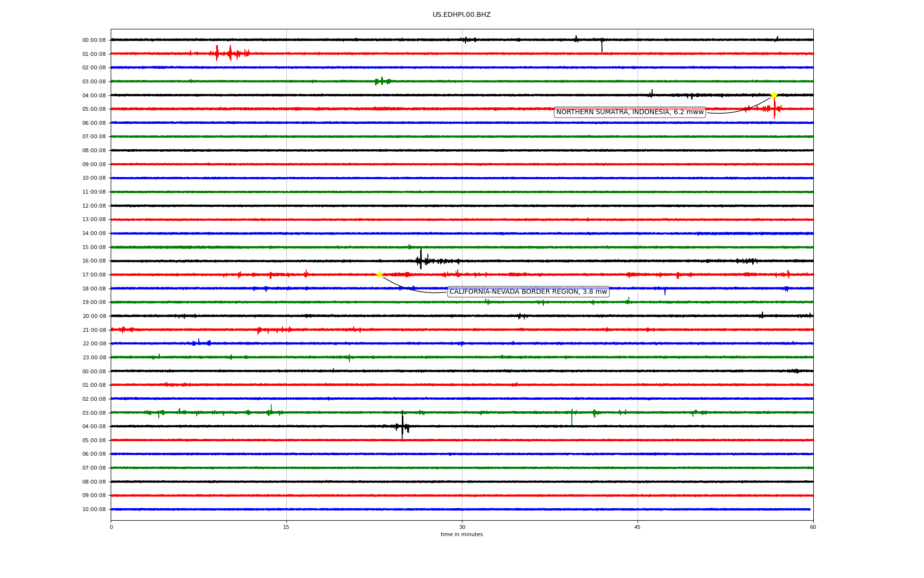Select the 16:00:08 trace time label
Screen dimensions: 924x578
pos(94,261)
